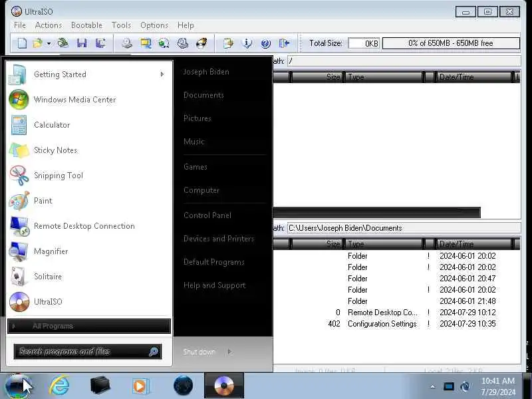Viewport: 532px width, 399px height.
Task: Click the Start menu search magnifier icon
Action: point(154,352)
